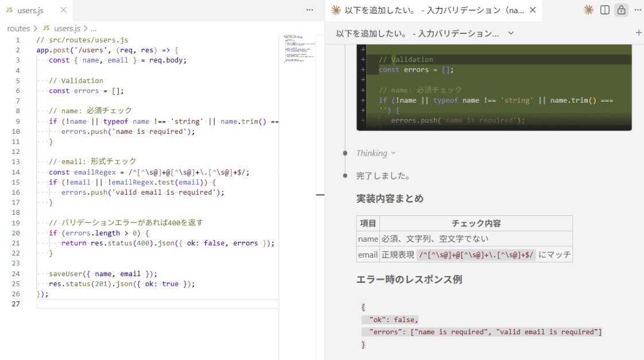
Task: Click the breadcrumb ellipsis symbol item
Action: (x=94, y=28)
